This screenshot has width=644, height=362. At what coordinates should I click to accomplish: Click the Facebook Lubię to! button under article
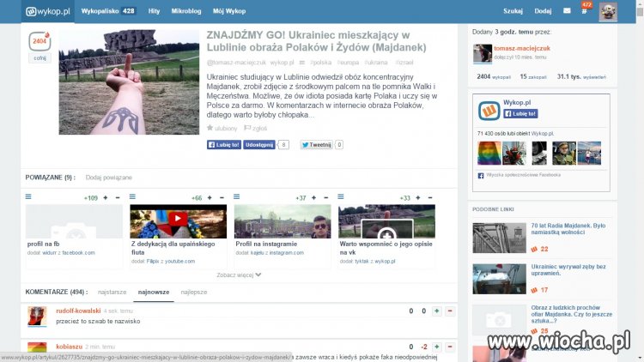224,144
